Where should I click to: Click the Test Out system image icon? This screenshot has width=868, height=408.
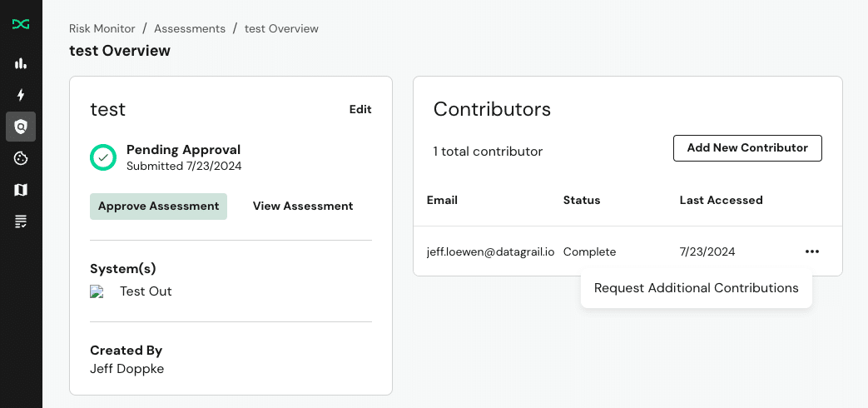(97, 291)
